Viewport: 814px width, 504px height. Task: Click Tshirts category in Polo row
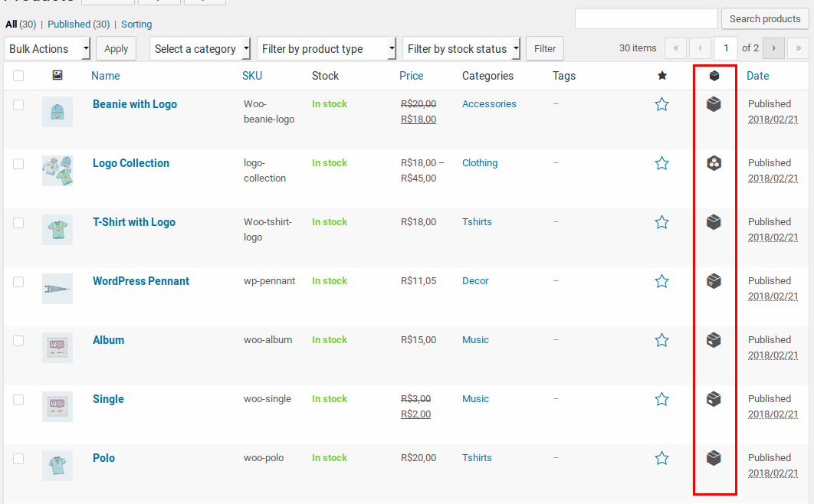[477, 458]
